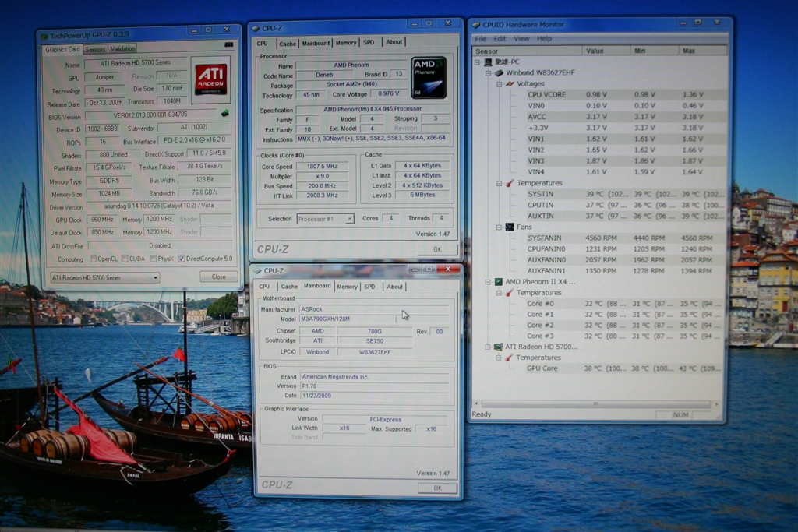Switch to the Sensors tab in GPU-Z
The image size is (798, 532).
(95, 49)
